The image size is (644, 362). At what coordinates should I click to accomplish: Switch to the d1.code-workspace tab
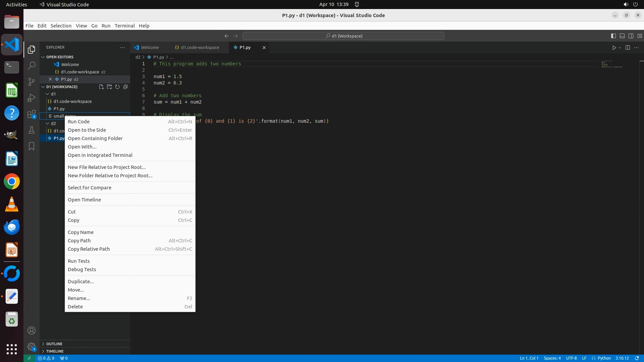[200, 48]
